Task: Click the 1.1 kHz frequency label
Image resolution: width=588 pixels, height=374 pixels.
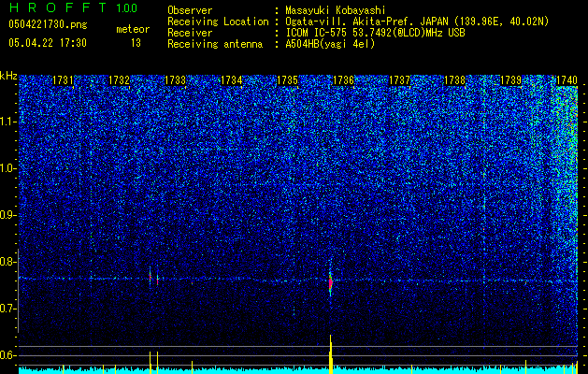Action: 8,122
